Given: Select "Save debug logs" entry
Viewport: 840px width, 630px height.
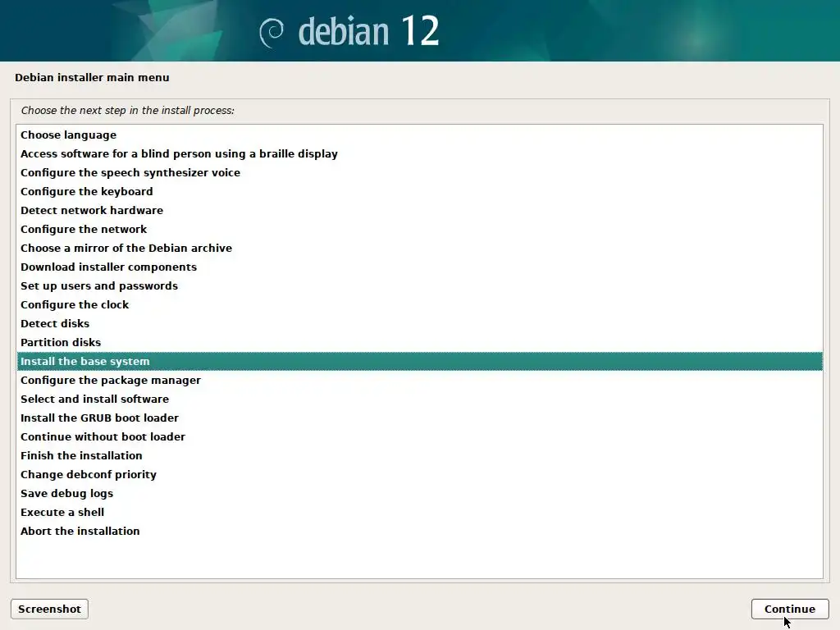Looking at the screenshot, I should click(x=419, y=493).
